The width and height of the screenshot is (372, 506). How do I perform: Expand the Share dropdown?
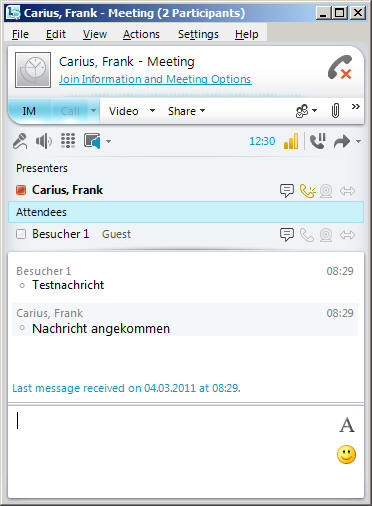click(x=186, y=111)
